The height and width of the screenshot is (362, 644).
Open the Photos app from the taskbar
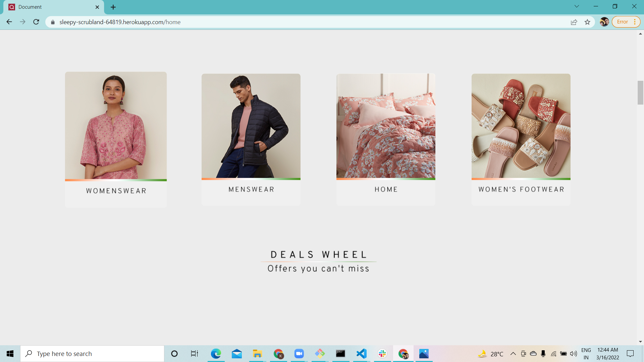(x=424, y=353)
